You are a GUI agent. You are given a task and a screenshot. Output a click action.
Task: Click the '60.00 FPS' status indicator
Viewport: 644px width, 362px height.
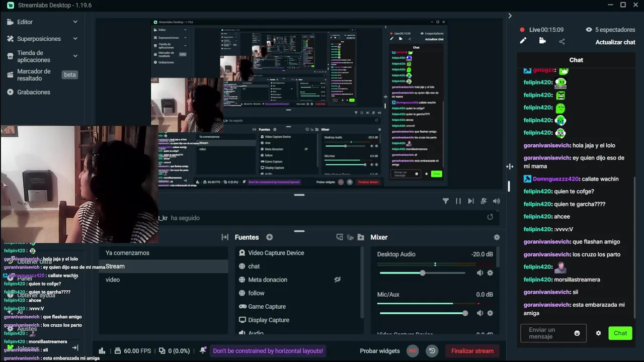pyautogui.click(x=133, y=351)
